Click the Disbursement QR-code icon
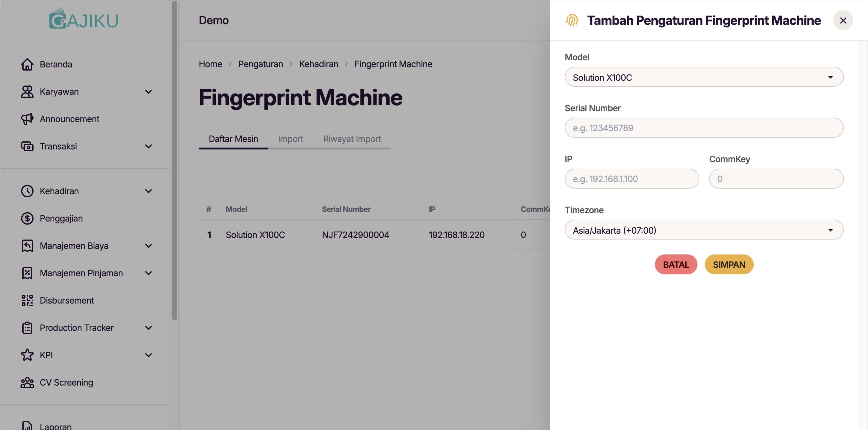868x430 pixels. [27, 300]
